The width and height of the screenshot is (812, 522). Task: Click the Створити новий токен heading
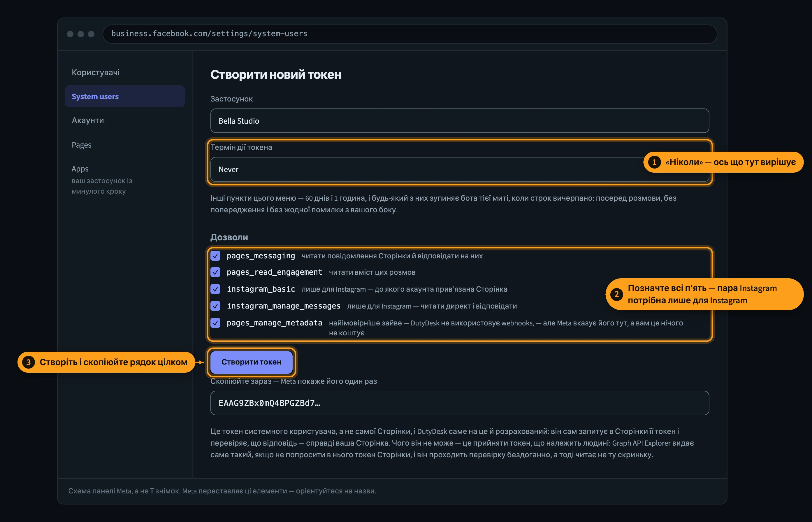pyautogui.click(x=276, y=75)
